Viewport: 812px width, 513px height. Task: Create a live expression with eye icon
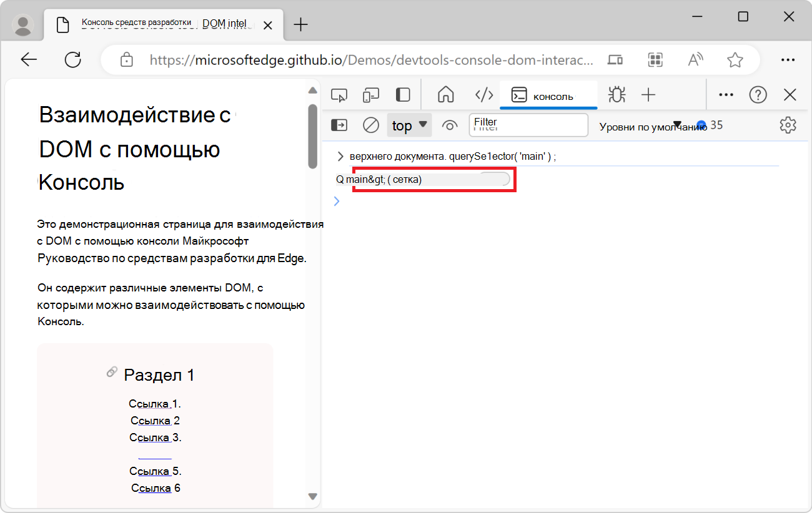[450, 125]
